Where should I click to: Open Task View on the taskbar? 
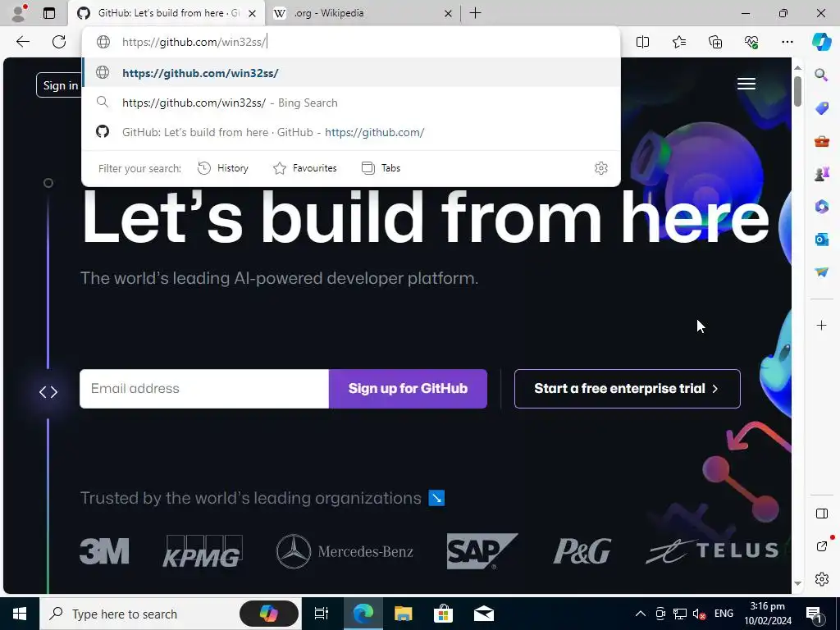point(321,614)
